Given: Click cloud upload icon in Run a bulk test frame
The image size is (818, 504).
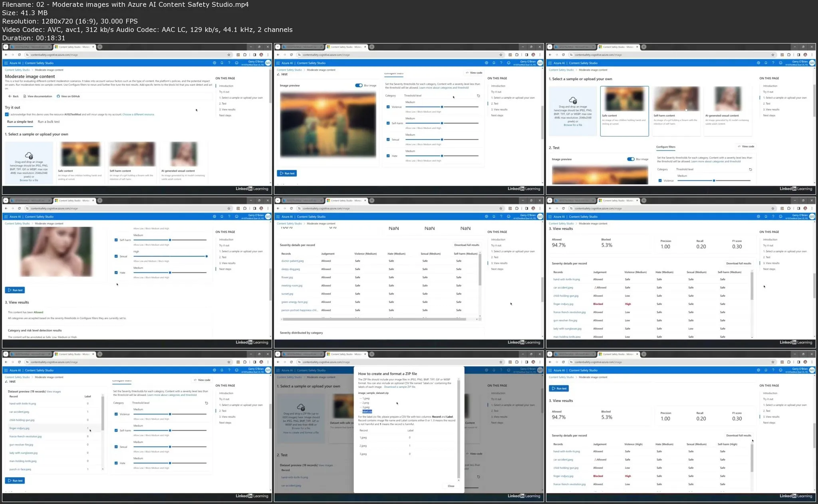Looking at the screenshot, I should (29, 155).
